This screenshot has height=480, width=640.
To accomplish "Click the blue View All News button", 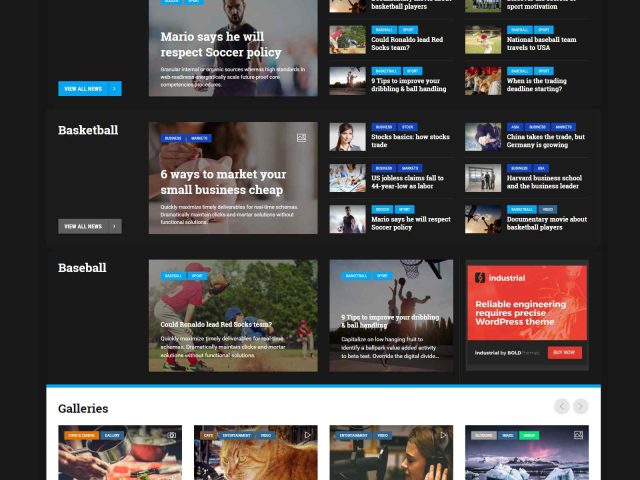I will 90,89.
